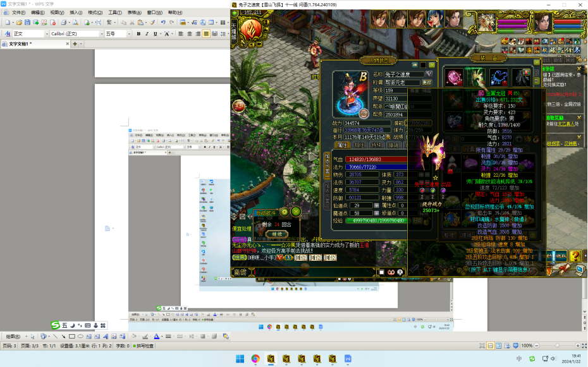
Task: Open Print Preview in WPS toolbar
Action: point(75,23)
